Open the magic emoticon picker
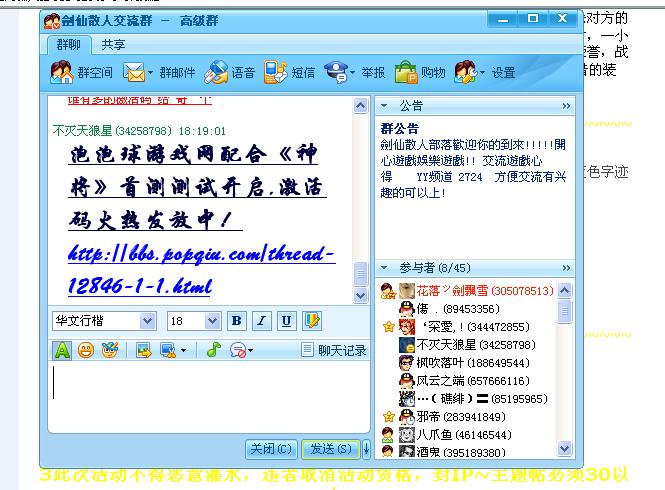This screenshot has width=665, height=490. 110,350
